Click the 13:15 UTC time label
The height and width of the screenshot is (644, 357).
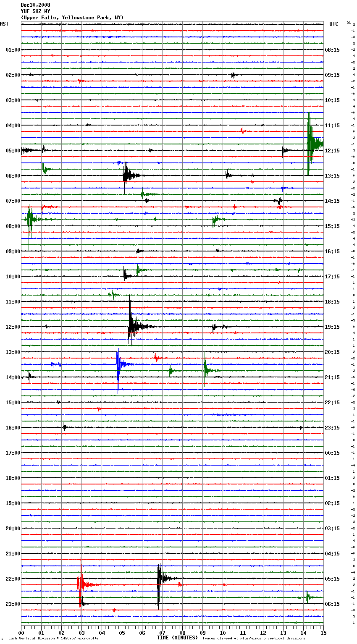[x=332, y=176]
